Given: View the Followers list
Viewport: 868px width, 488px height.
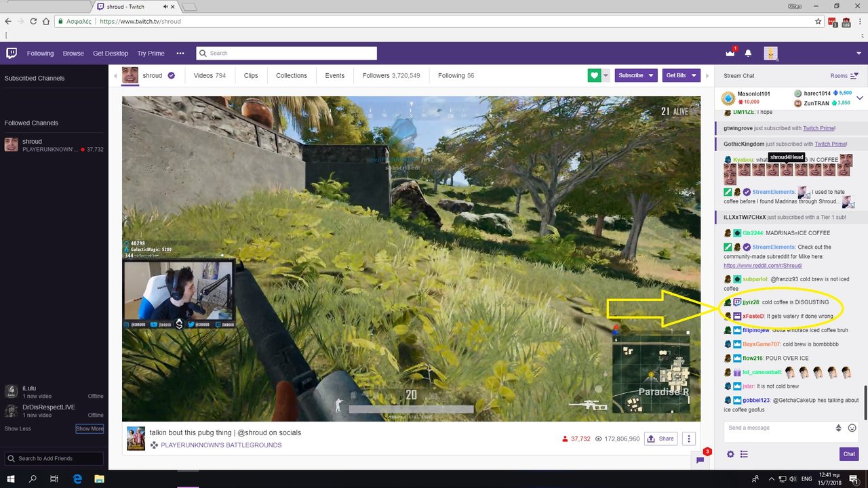Looking at the screenshot, I should (391, 75).
